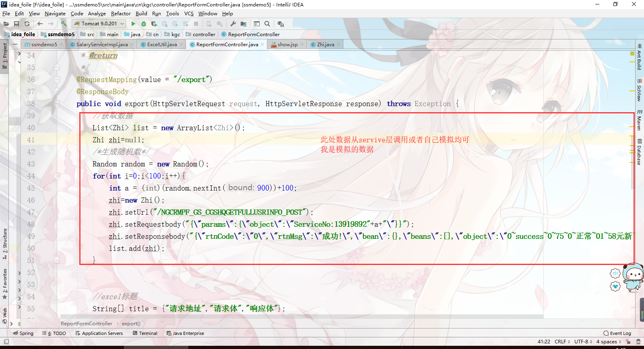This screenshot has height=349, width=644.
Task: Toggle the Web tool window
Action: (5, 316)
